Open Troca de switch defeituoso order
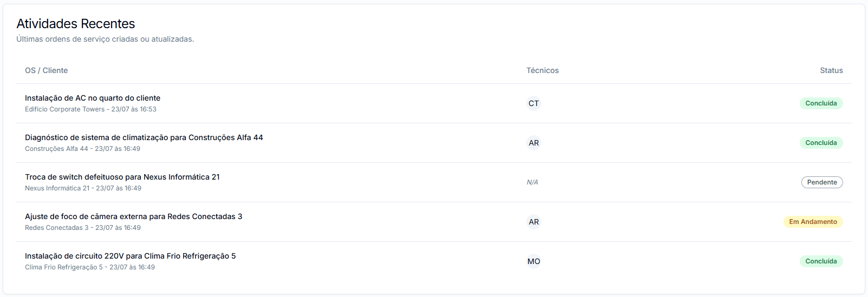Viewport: 868px width, 297px height. pyautogui.click(x=122, y=177)
